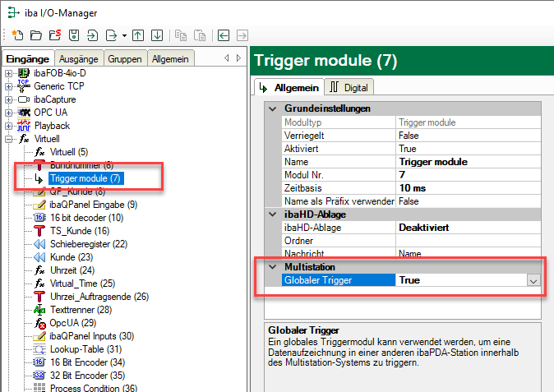Collapse the Virtuell tree node
The image size is (554, 392).
coord(9,139)
